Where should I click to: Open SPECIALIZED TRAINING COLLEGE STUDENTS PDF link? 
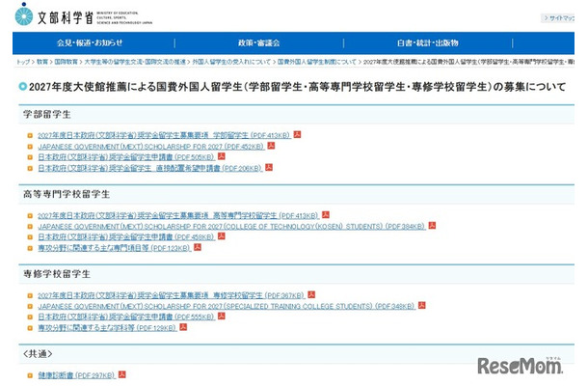point(227,306)
